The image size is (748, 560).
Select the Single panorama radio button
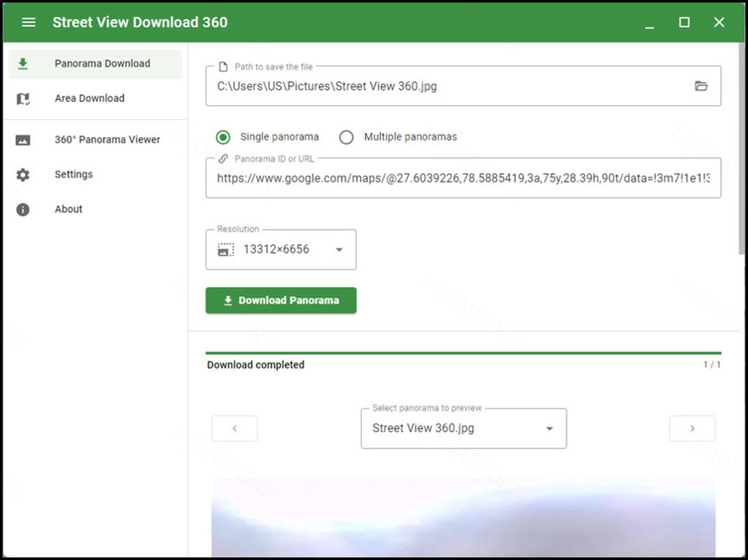[x=223, y=137]
